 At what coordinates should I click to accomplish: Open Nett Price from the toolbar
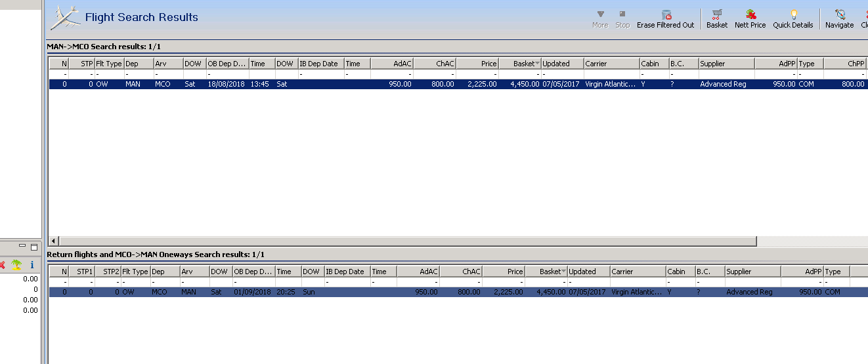coord(750,18)
